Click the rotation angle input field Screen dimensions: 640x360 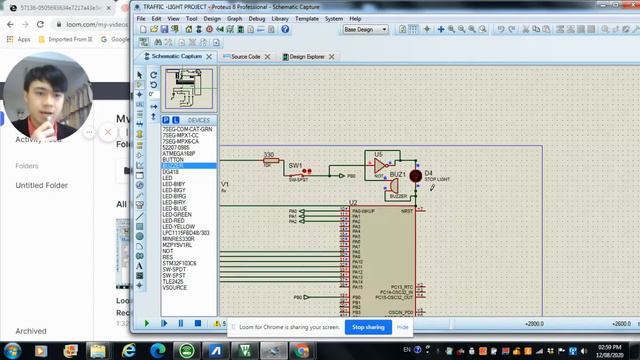[153, 94]
